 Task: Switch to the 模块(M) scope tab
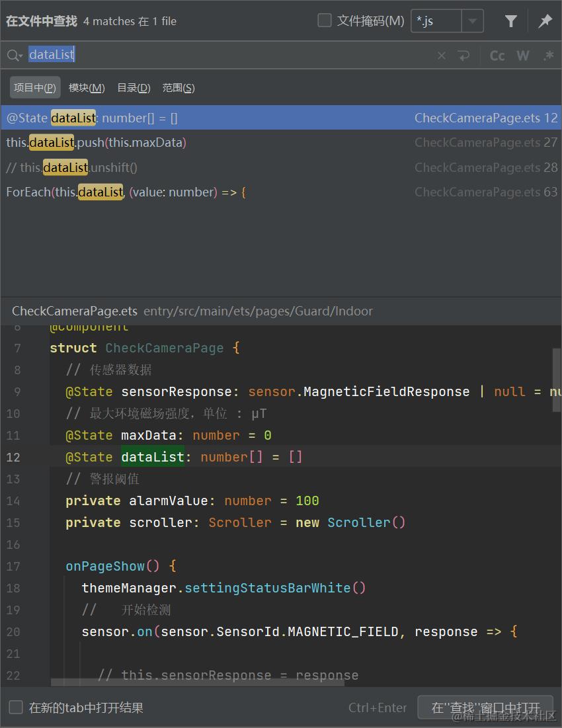(87, 88)
